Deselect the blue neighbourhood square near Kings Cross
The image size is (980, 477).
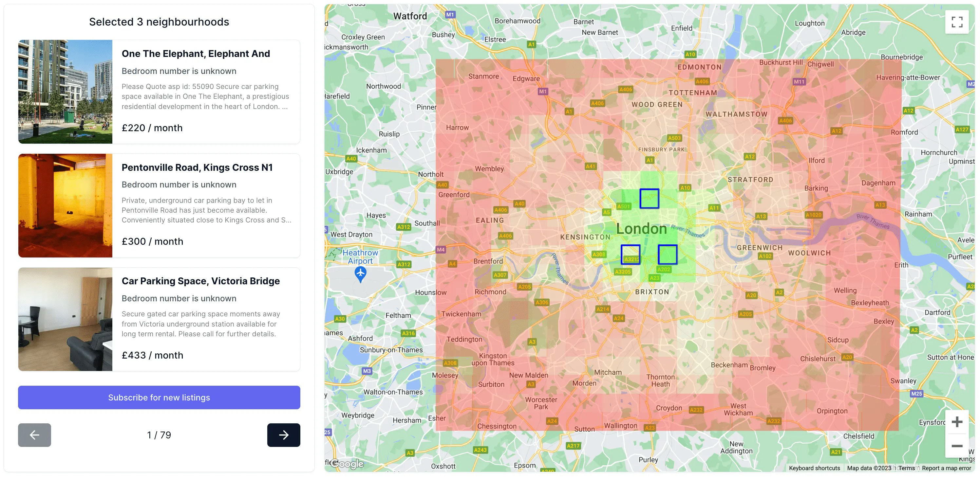[x=649, y=198]
